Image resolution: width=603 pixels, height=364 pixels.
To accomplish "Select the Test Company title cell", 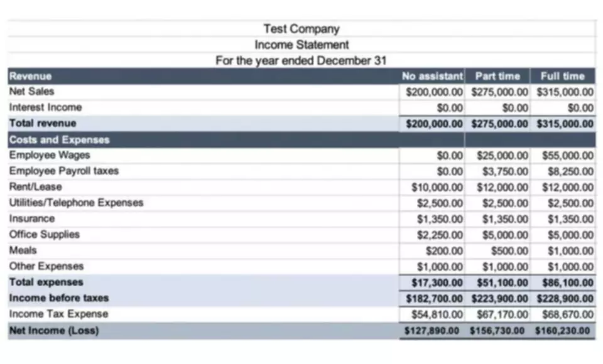I will [x=301, y=28].
